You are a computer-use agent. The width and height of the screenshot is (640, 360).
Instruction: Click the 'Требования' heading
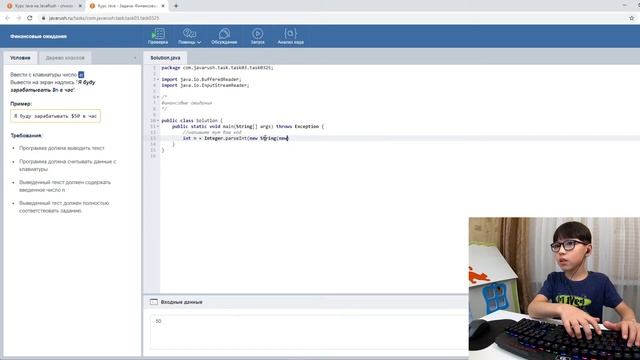(x=27, y=136)
